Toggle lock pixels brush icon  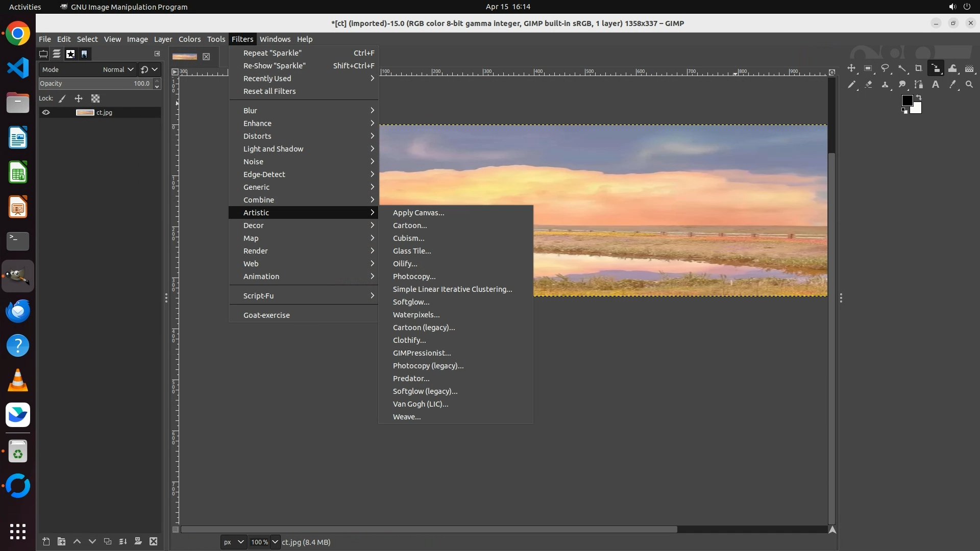click(x=62, y=98)
